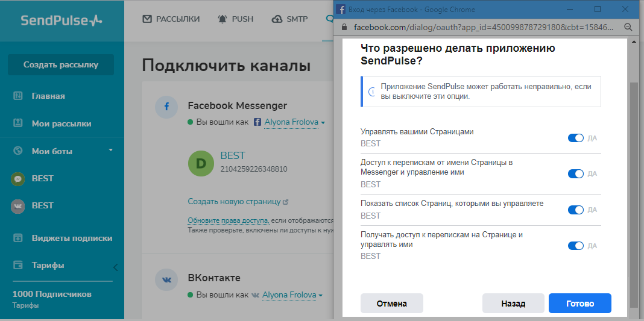Open the envelope РАССЫЛКИ icon

(x=147, y=19)
